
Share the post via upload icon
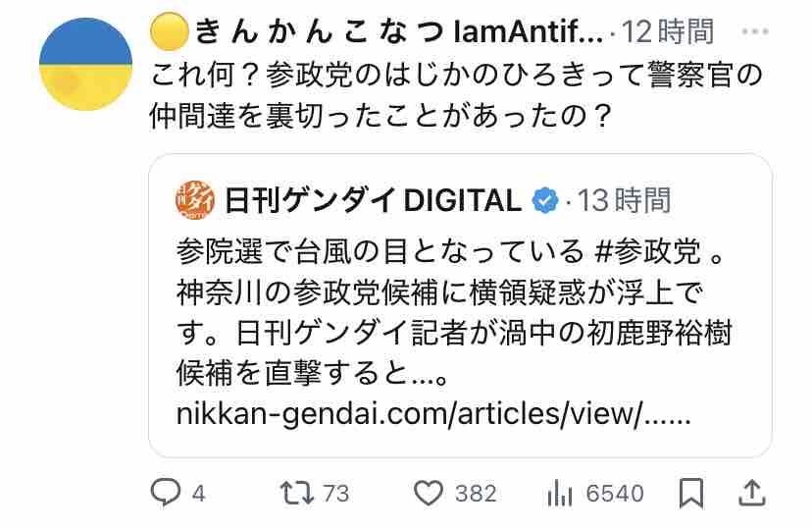[751, 493]
